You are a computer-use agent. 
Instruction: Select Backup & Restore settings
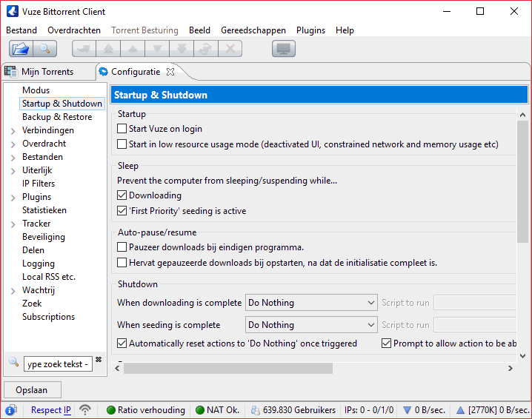click(57, 117)
